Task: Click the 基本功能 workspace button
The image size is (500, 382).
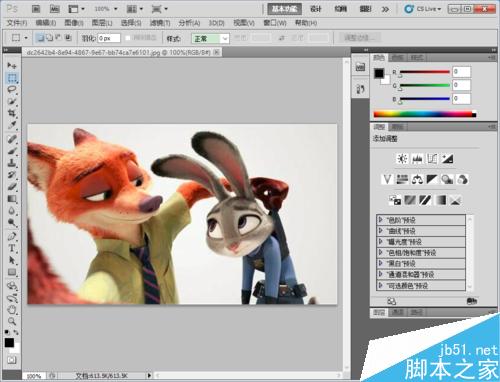Action: point(284,9)
